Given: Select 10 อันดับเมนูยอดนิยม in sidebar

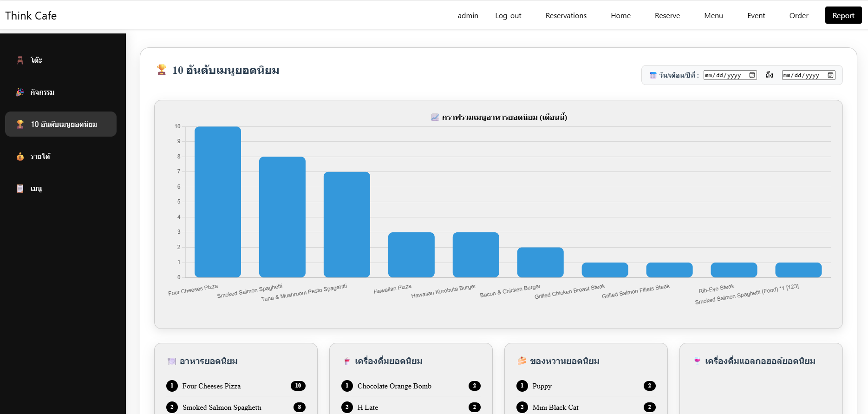Looking at the screenshot, I should pos(61,124).
